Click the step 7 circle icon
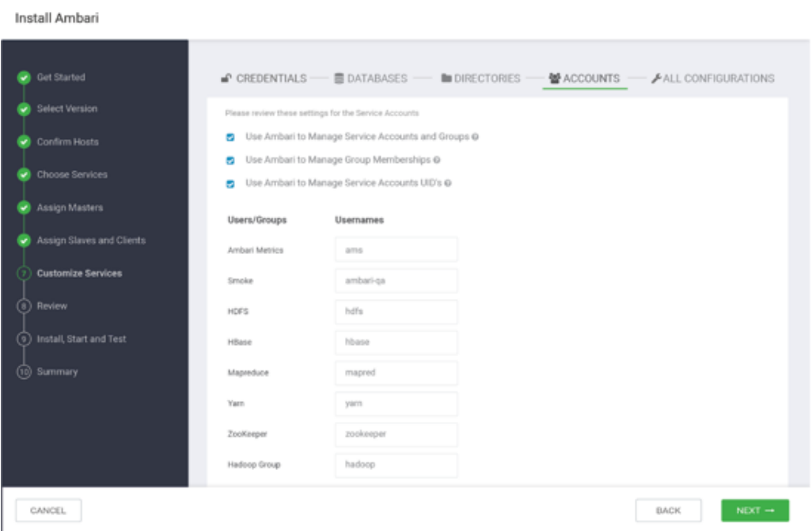This screenshot has height=531, width=812. pos(24,274)
